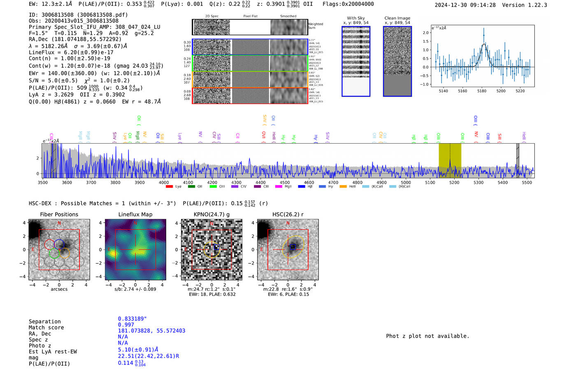Image resolution: width=576 pixels, height=392 pixels.
Task: Click the ID text '3006813508 (3006813508.pdf)'
Action: click(85, 15)
